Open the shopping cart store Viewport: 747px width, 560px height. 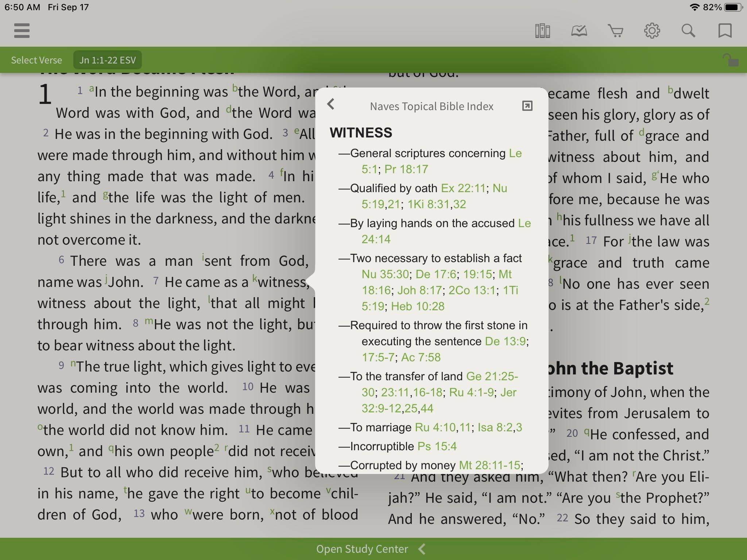tap(615, 31)
